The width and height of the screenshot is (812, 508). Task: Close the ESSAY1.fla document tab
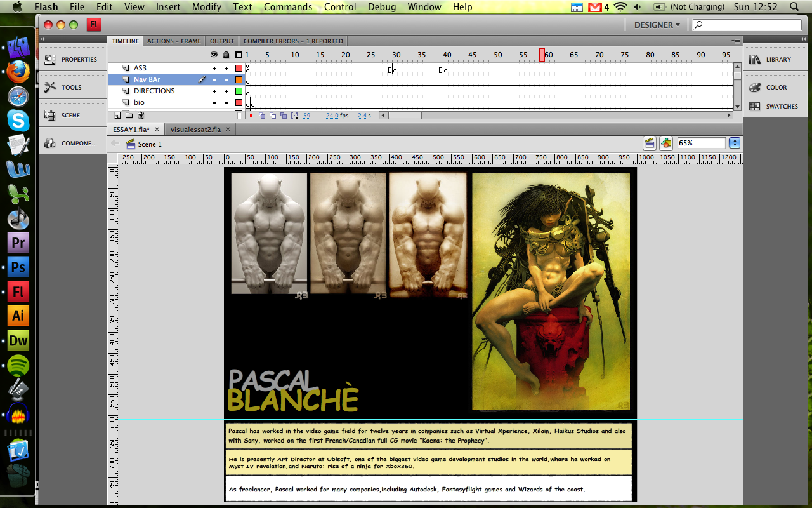[156, 130]
